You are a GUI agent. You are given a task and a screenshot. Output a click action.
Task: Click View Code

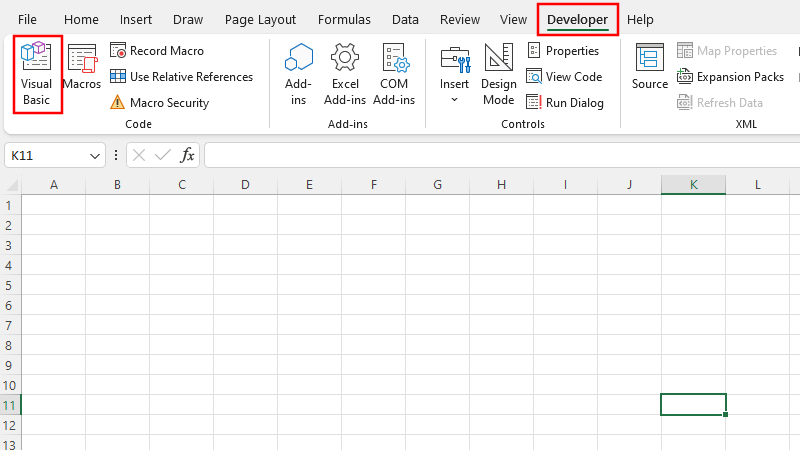click(x=564, y=77)
